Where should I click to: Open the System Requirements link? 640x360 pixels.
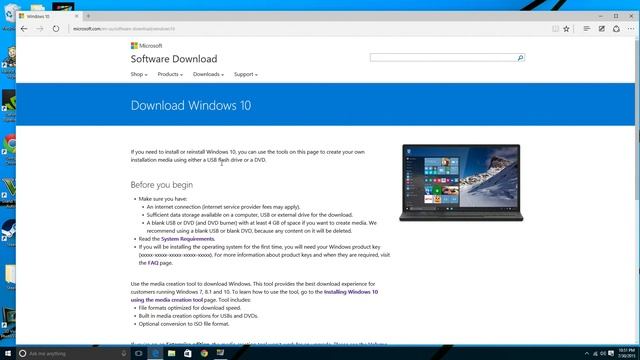(x=187, y=239)
